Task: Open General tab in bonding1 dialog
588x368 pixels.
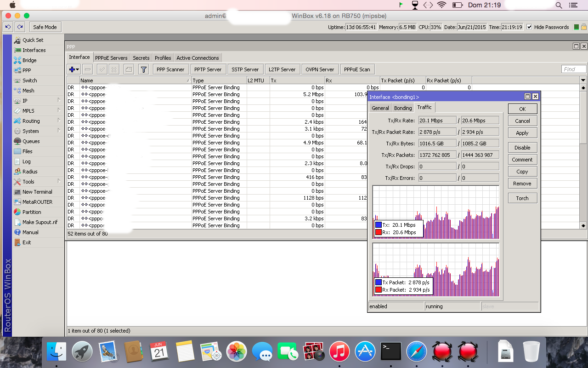Action: click(380, 108)
